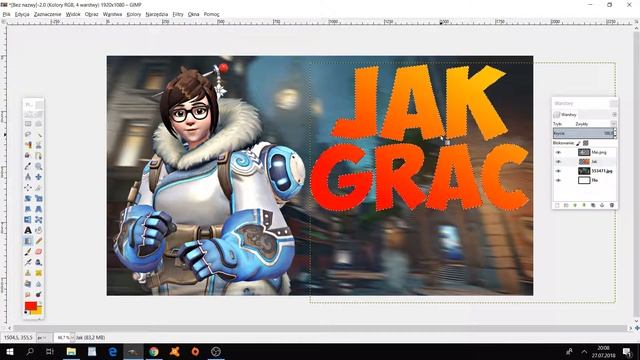Screen dimensions: 640x360
Task: Duplicate the selected layer button
Action: click(x=593, y=205)
